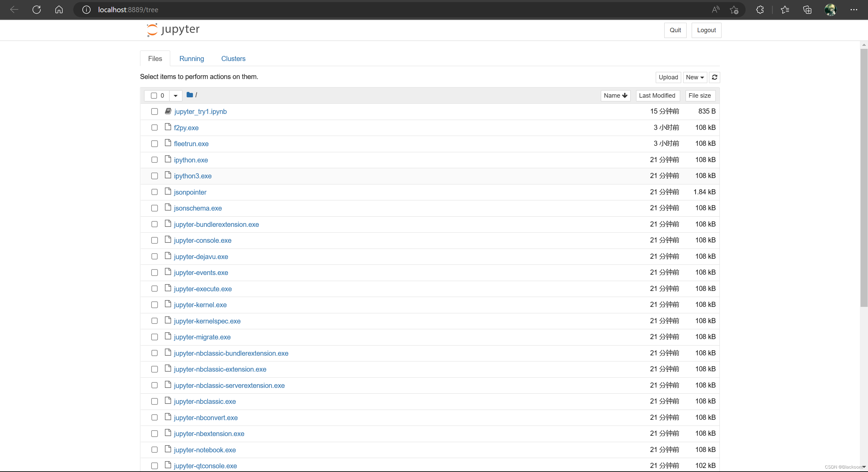Toggle the select-all checkbox in header
Screen dimensions: 868x472
click(x=154, y=96)
